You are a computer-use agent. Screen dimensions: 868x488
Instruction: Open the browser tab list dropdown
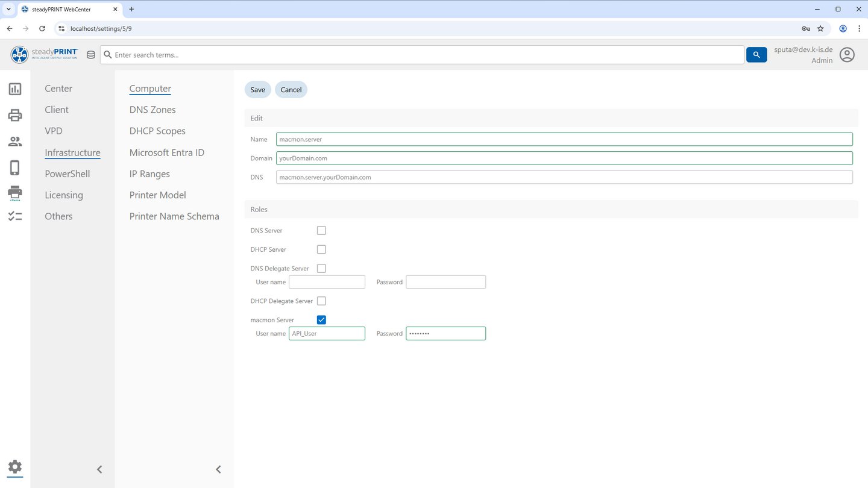pyautogui.click(x=8, y=9)
